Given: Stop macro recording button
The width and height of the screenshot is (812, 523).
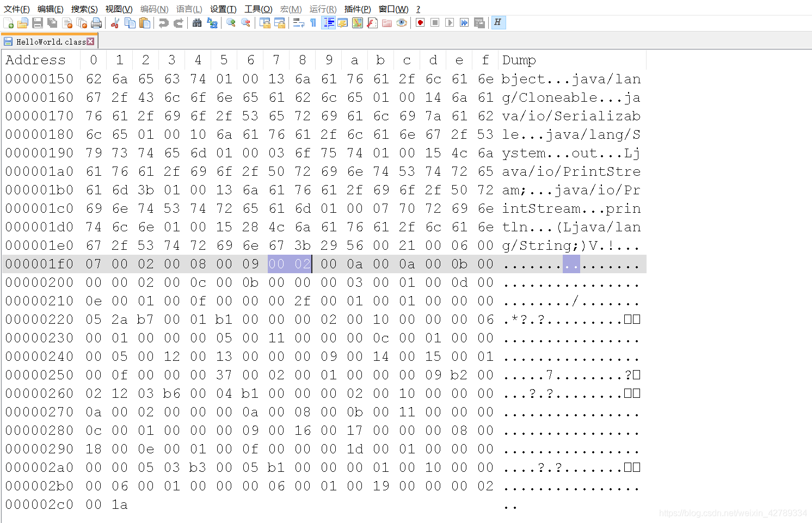Looking at the screenshot, I should pos(435,23).
